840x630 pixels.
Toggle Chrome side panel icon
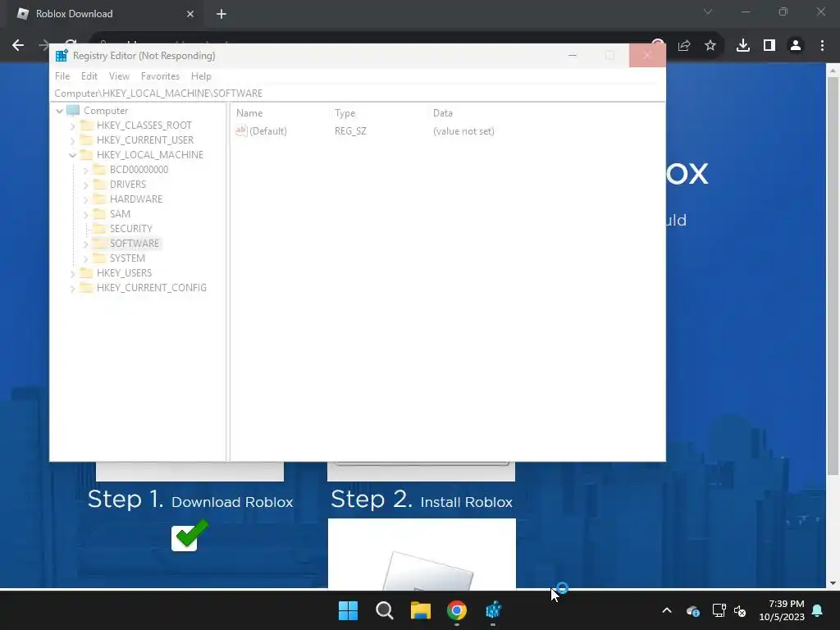click(x=769, y=46)
